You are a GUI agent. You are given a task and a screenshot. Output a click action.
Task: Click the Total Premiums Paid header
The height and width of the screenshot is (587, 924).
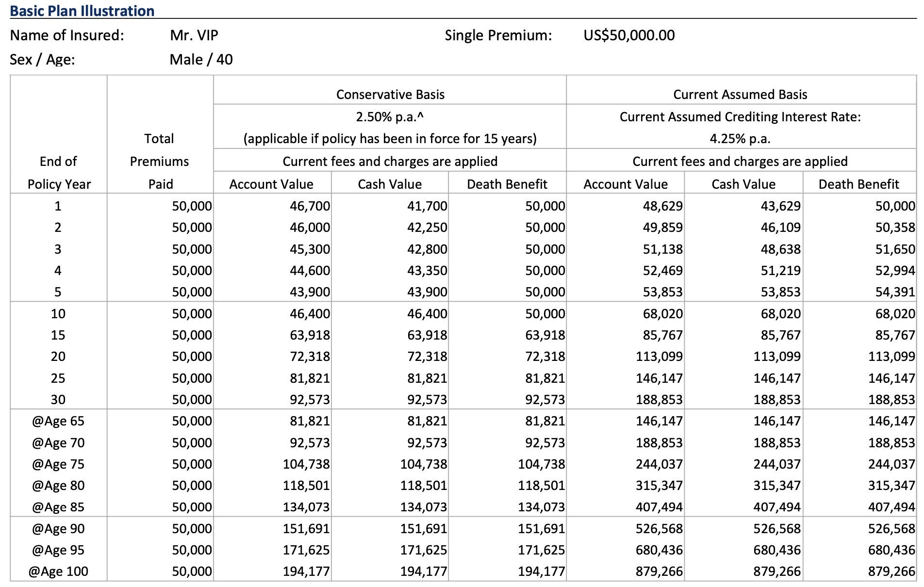coord(160,161)
